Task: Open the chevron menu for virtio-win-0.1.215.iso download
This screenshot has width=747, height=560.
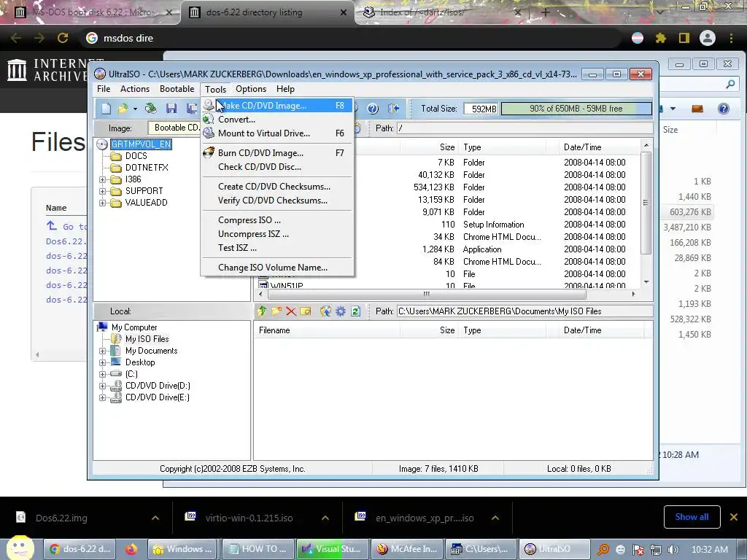Action: [325, 518]
